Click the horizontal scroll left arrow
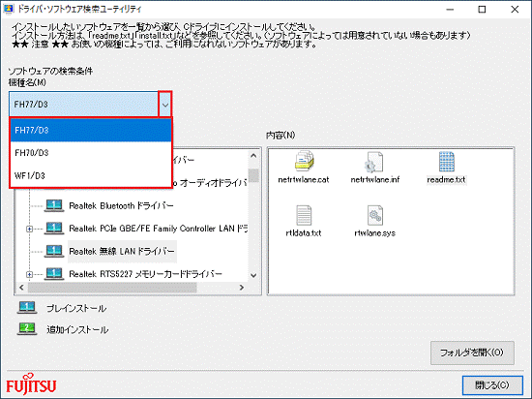Screen dimensions: 532x399 point(21,288)
